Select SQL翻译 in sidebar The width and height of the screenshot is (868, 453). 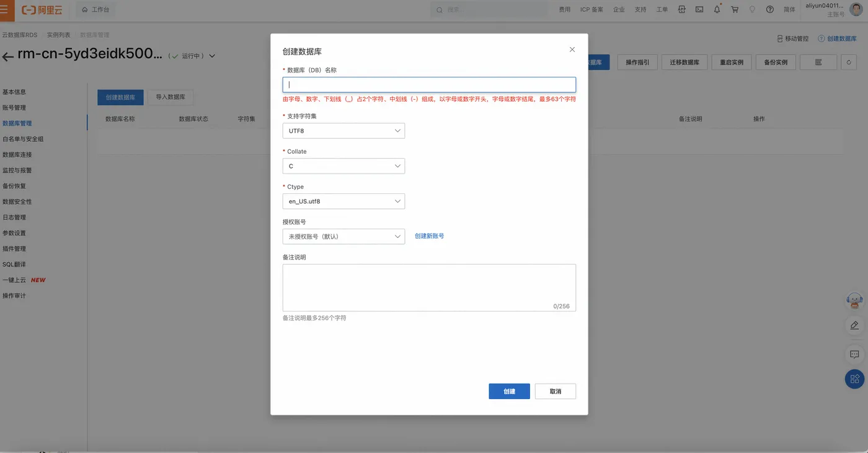(14, 264)
